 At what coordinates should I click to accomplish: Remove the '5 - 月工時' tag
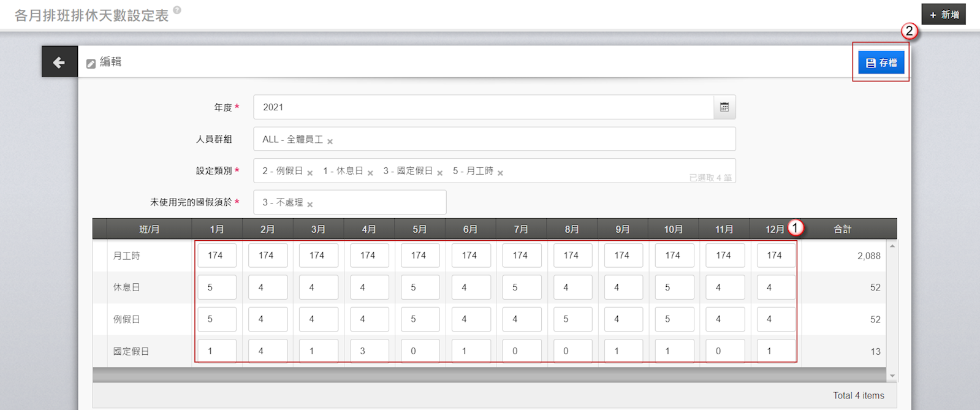(500, 173)
